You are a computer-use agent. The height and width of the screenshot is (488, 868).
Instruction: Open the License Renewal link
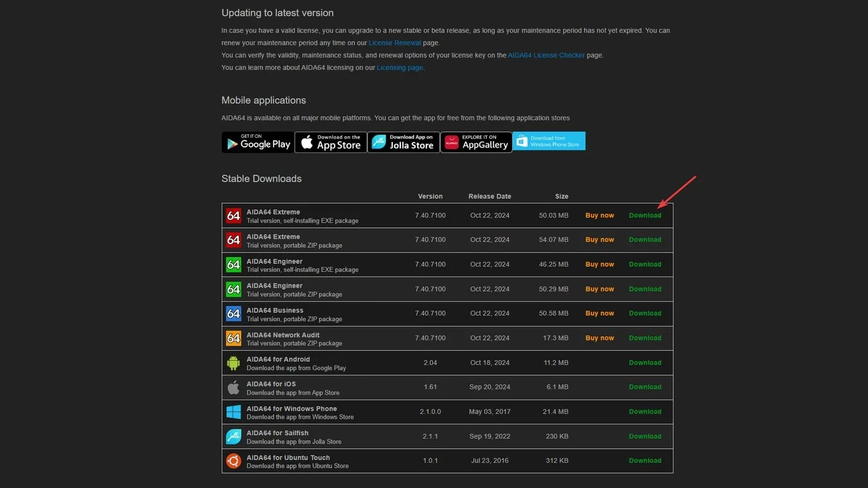tap(395, 43)
